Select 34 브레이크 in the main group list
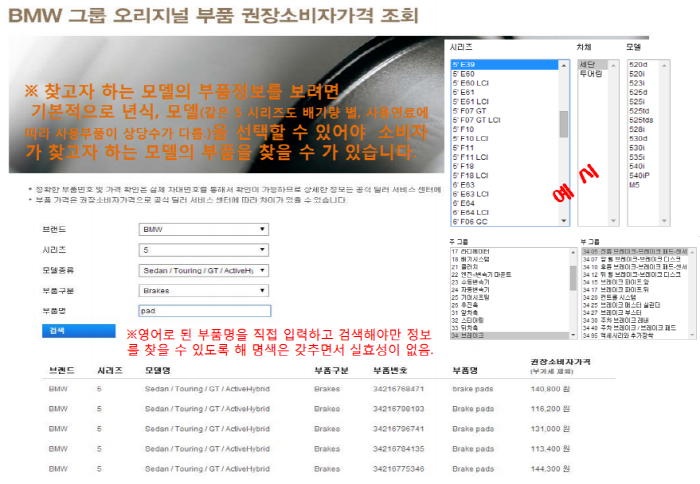This screenshot has width=700, height=484. coord(510,335)
